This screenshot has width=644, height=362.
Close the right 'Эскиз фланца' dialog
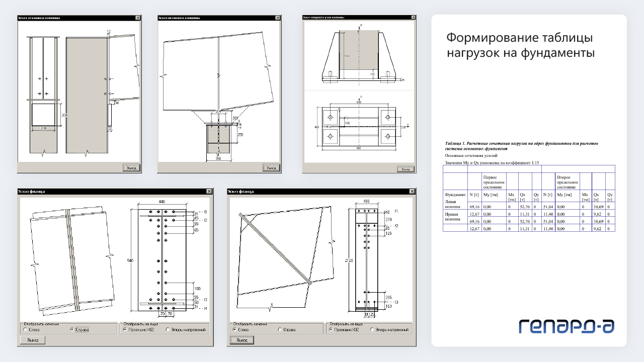tap(413, 191)
